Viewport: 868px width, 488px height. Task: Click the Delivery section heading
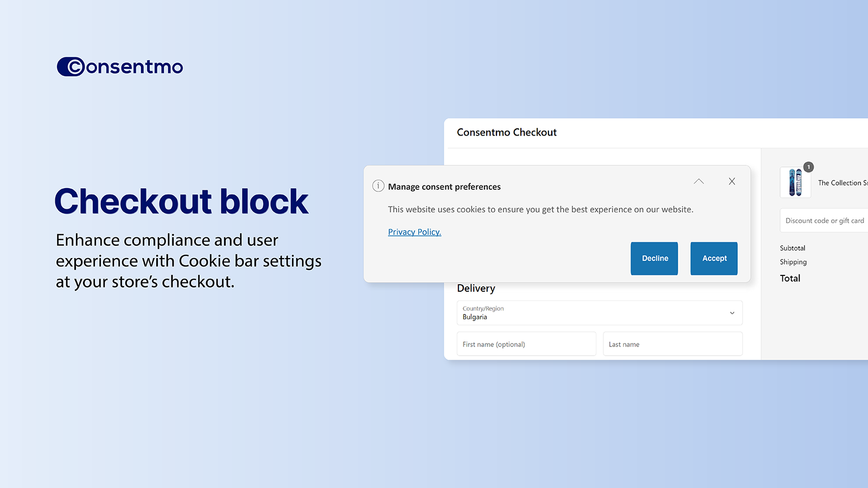(476, 288)
